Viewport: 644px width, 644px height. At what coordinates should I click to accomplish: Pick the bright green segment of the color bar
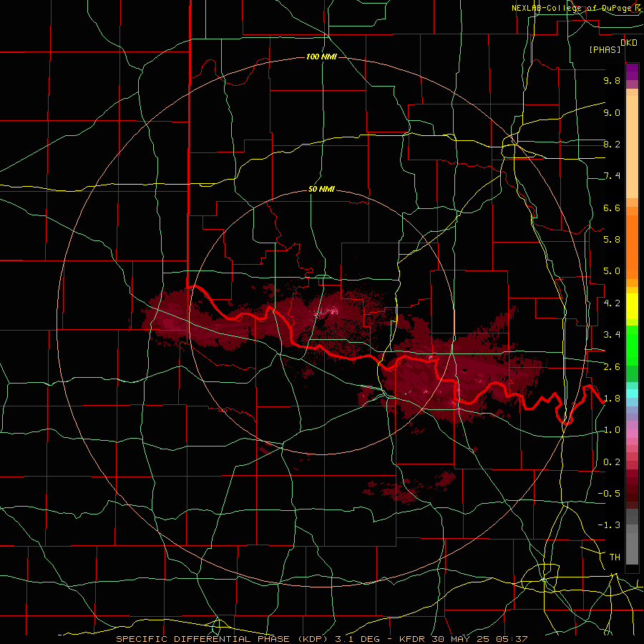(632, 346)
